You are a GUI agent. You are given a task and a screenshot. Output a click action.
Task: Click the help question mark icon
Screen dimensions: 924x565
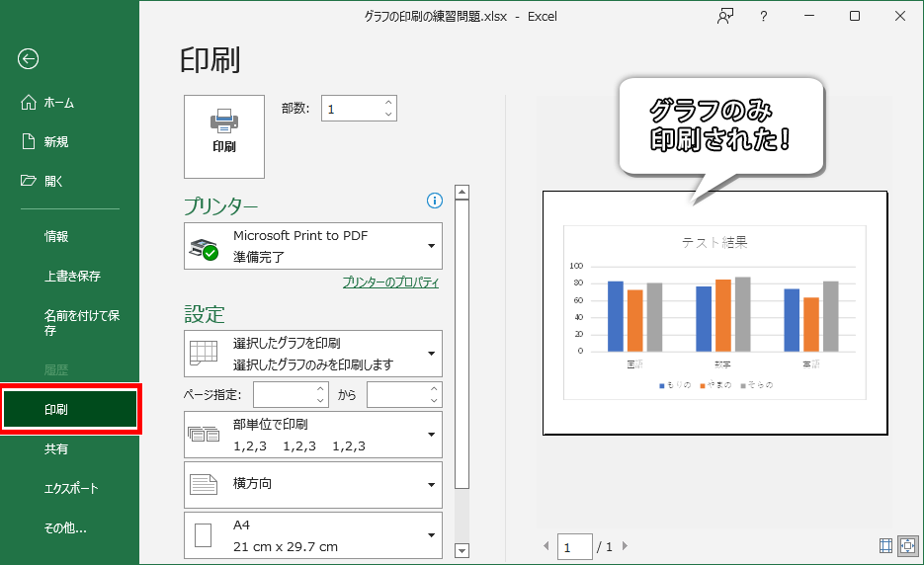(764, 17)
